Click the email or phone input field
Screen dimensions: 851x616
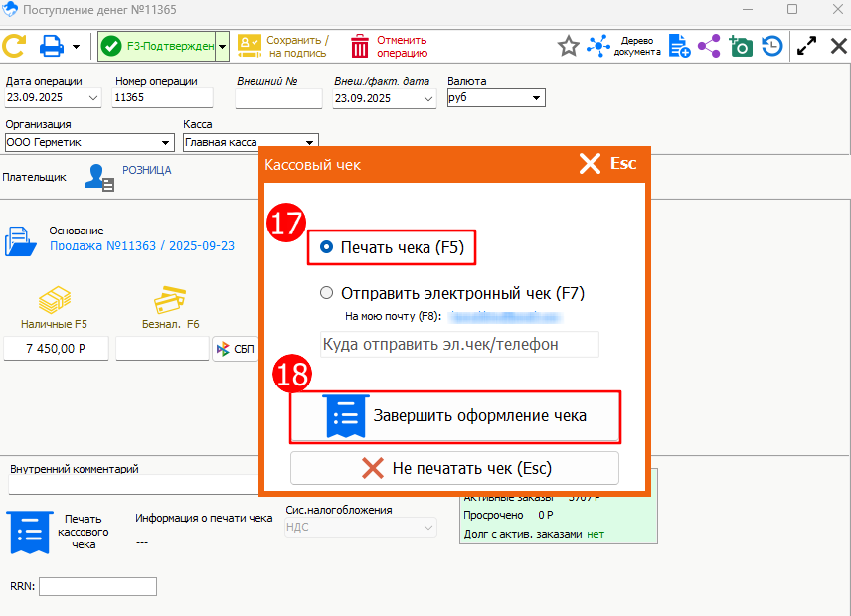pos(459,344)
